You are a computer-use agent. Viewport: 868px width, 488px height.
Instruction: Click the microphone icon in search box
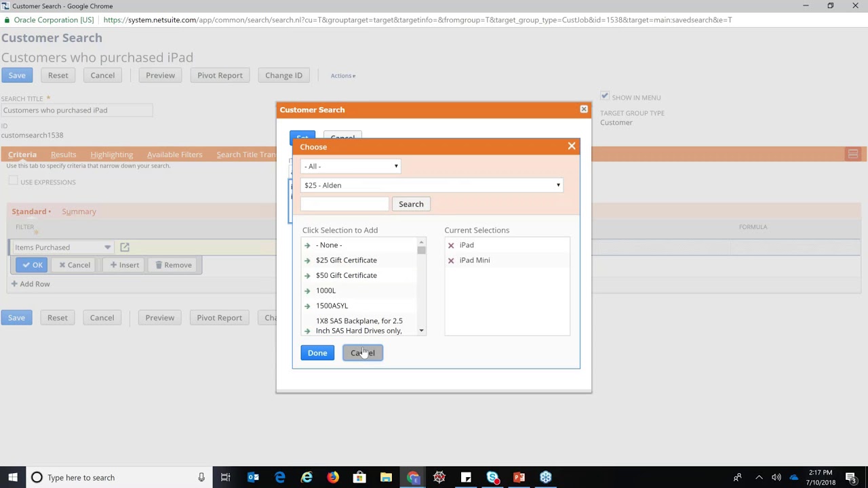tap(201, 477)
